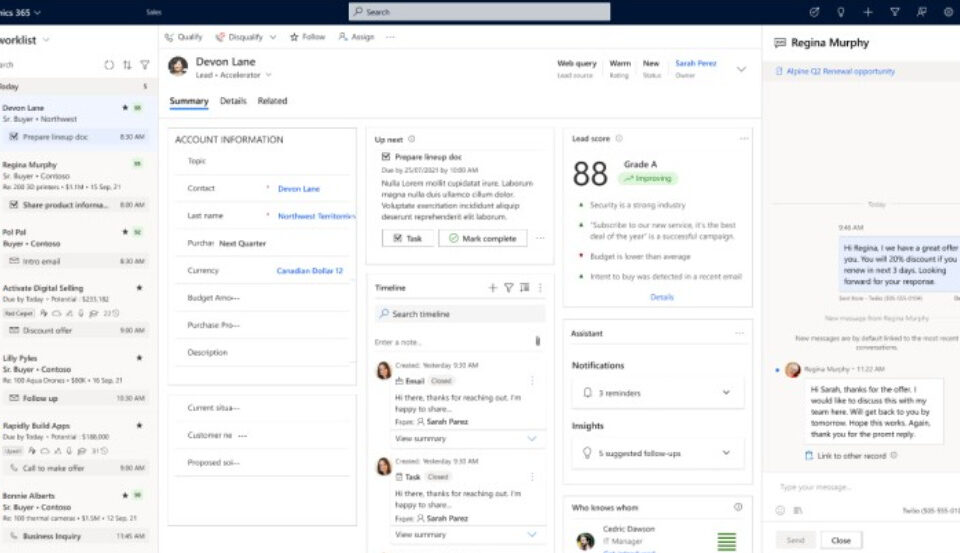Click the lightbulb icon in top bar
Image resolution: width=960 pixels, height=553 pixels.
pyautogui.click(x=840, y=12)
